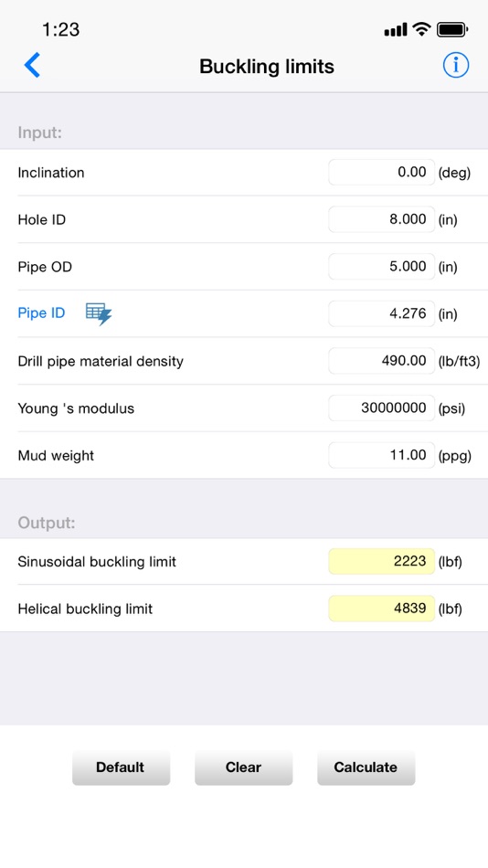Click the Default button

point(121,767)
